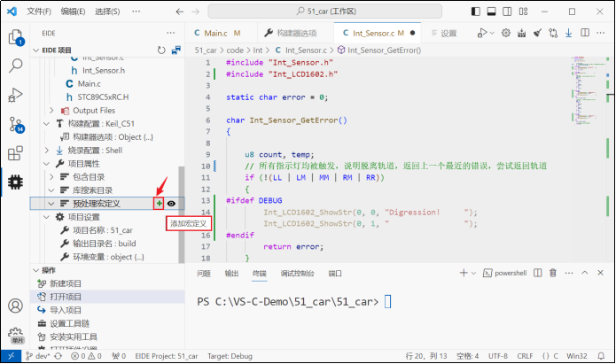
Task: Click the clean broom icon in editor toolbar
Action: click(x=537, y=33)
